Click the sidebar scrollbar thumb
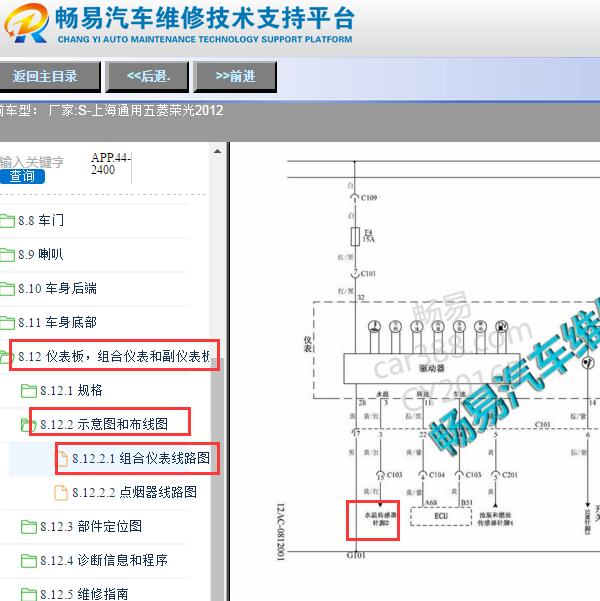The image size is (600, 601). (217, 479)
